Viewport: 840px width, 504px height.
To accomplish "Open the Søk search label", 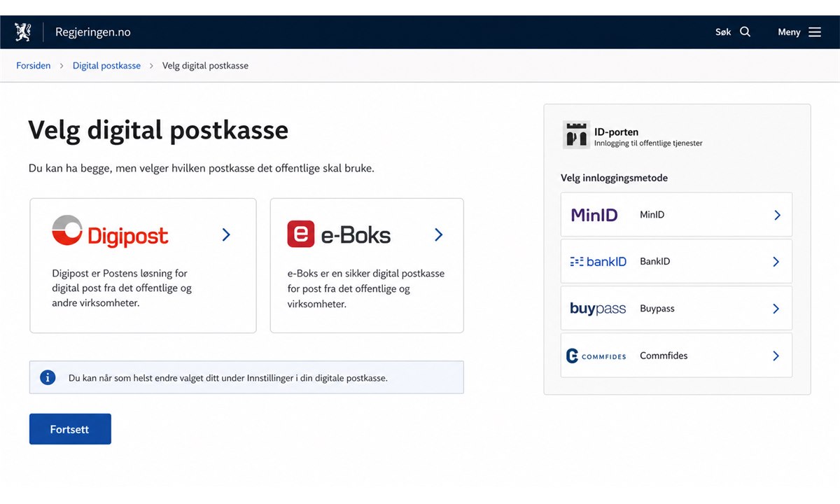I will 723,32.
